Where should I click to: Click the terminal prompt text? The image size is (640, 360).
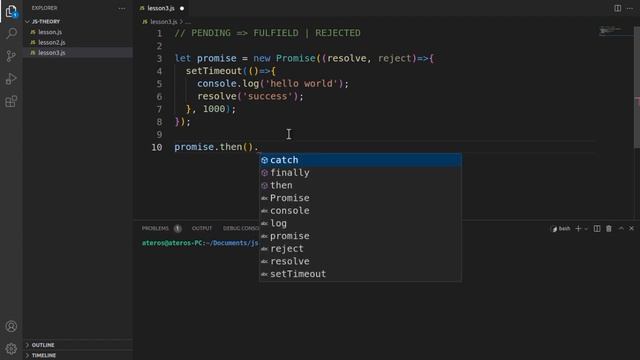(x=200, y=243)
